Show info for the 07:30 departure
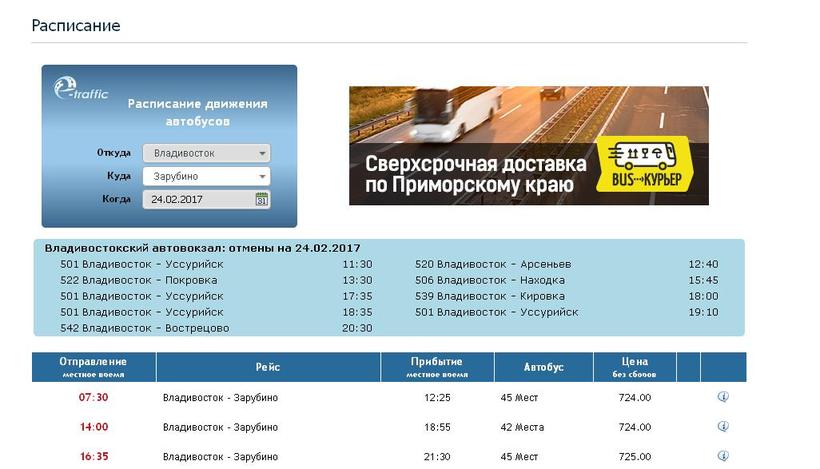 coord(723,397)
